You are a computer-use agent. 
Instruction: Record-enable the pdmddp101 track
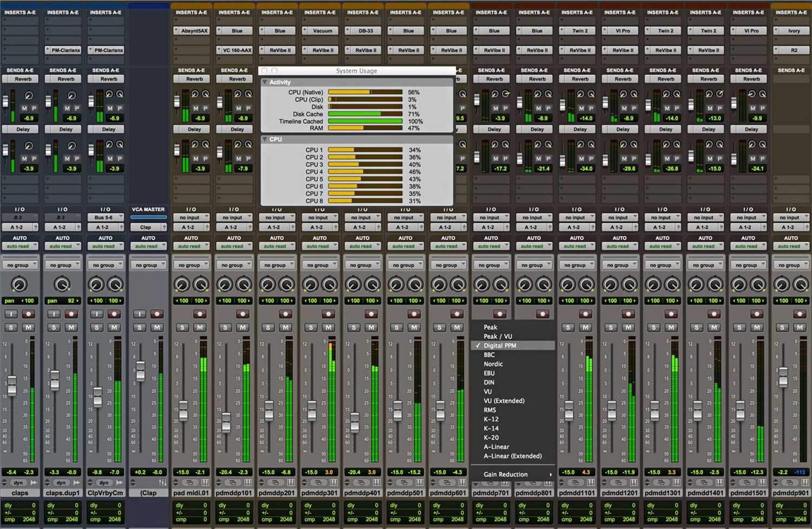[243, 314]
